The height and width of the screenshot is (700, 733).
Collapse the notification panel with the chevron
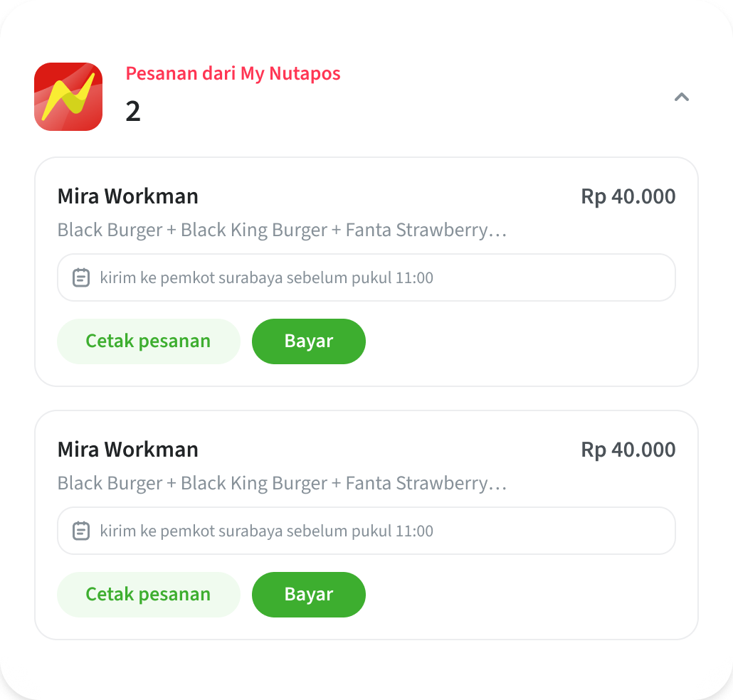[x=681, y=97]
